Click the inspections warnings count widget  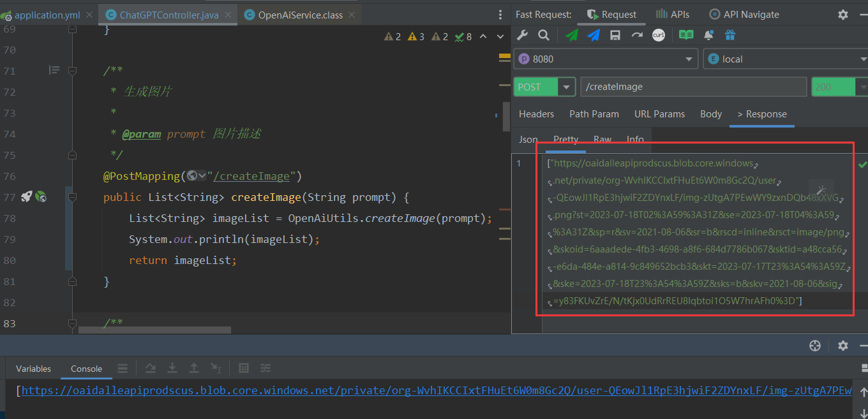(x=428, y=36)
